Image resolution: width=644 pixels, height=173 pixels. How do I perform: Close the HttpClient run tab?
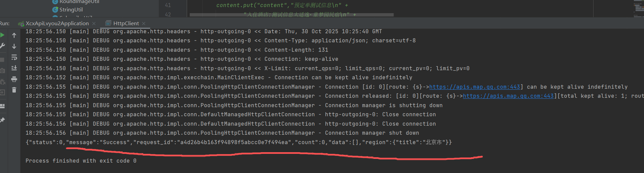point(144,24)
